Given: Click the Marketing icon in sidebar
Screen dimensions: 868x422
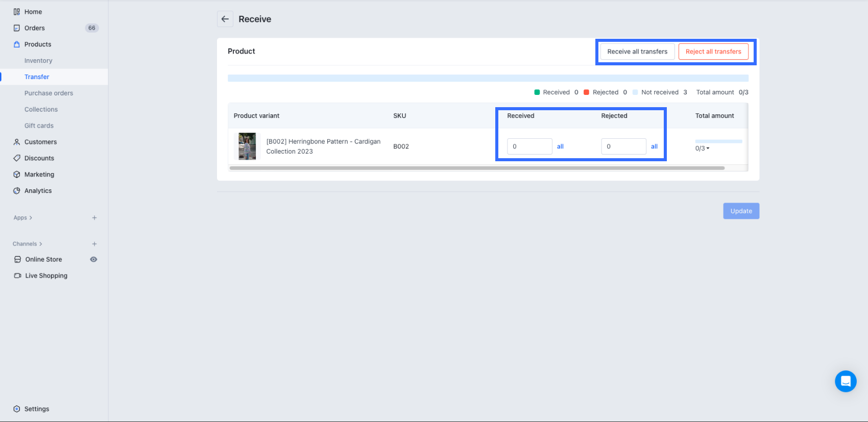Looking at the screenshot, I should tap(17, 175).
